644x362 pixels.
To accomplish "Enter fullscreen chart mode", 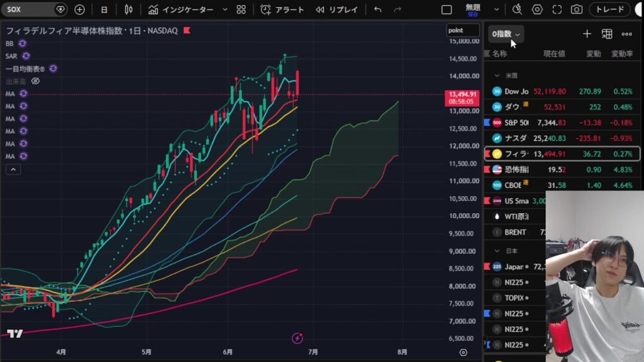I will (x=557, y=9).
